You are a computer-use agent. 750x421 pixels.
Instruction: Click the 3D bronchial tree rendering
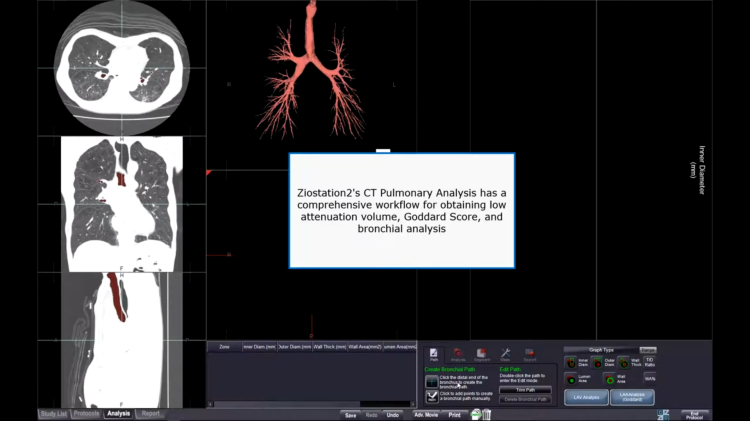coord(311,72)
